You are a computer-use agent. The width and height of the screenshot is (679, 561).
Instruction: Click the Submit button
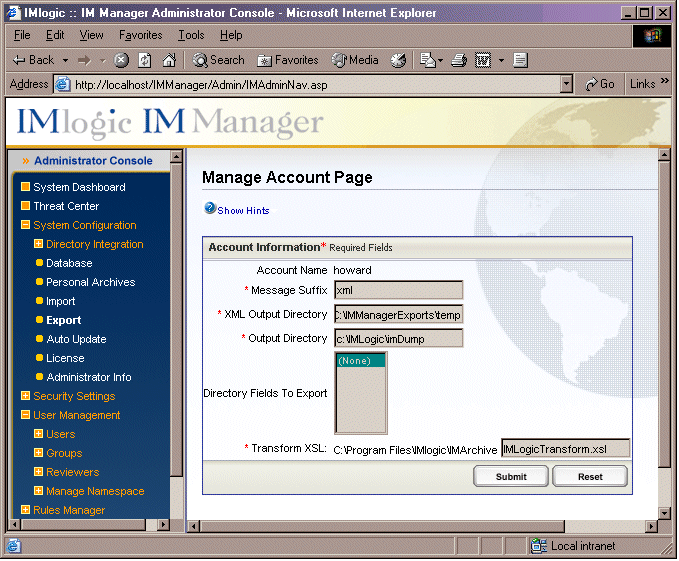pos(511,477)
